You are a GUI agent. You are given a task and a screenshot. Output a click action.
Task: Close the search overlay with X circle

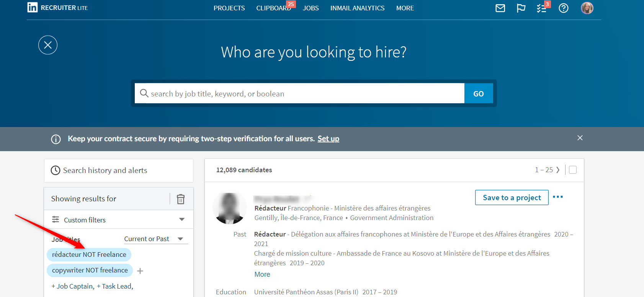point(48,45)
